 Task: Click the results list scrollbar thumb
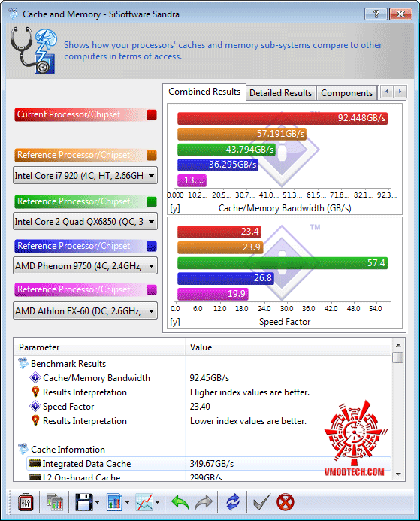398,358
